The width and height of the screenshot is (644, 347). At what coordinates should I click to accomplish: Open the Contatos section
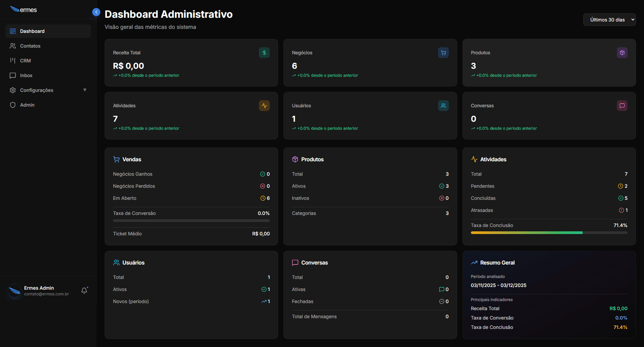(30, 46)
